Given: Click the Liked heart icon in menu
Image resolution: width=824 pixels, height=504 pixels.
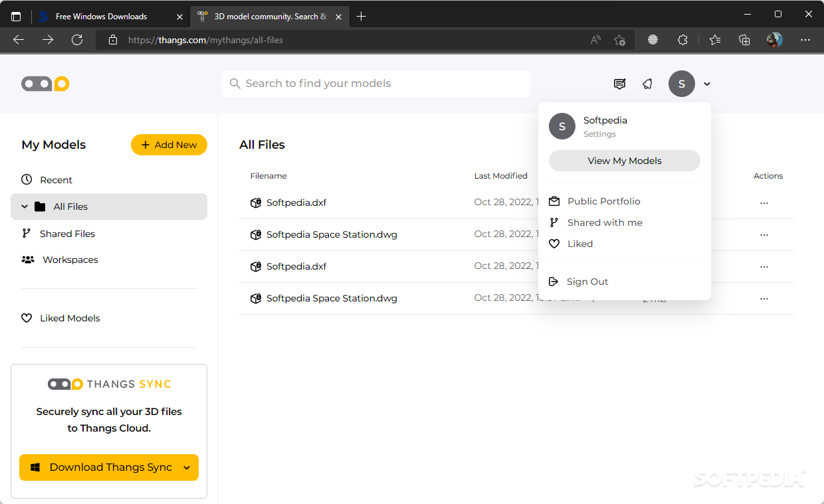Looking at the screenshot, I should point(554,244).
